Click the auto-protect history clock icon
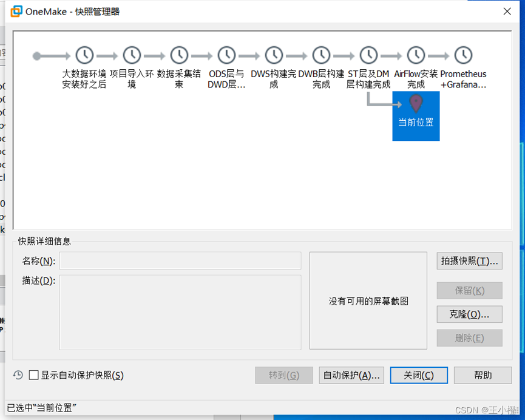 point(18,375)
